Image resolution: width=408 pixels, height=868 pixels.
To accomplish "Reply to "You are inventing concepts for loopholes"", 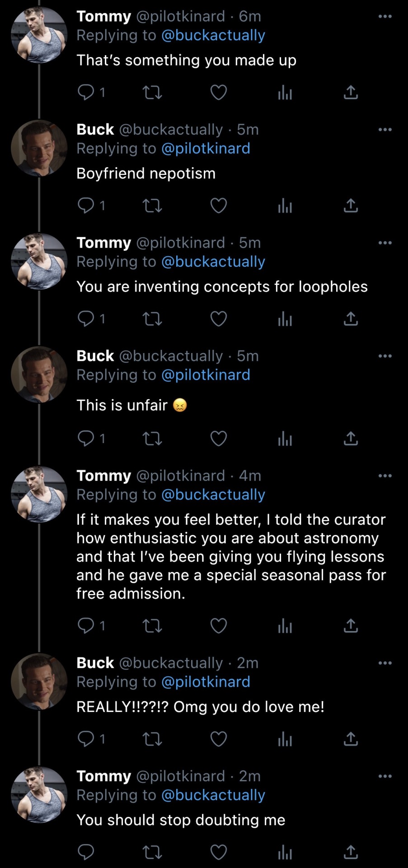I will [86, 319].
